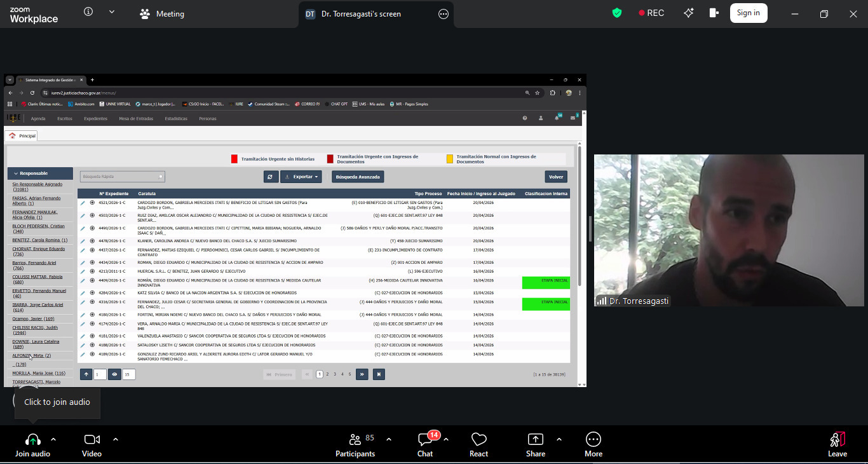The image size is (868, 464).
Task: Expand video options caret beside Video
Action: click(x=116, y=439)
